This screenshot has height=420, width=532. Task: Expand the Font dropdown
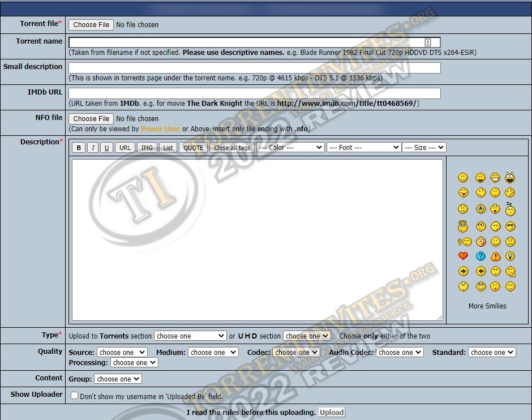(x=364, y=147)
